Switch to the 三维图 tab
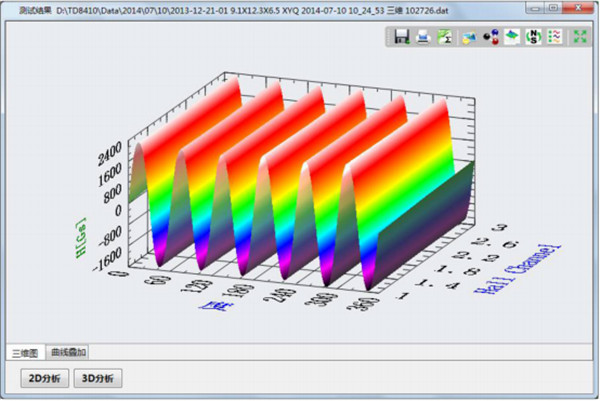600x401 pixels. tap(24, 352)
